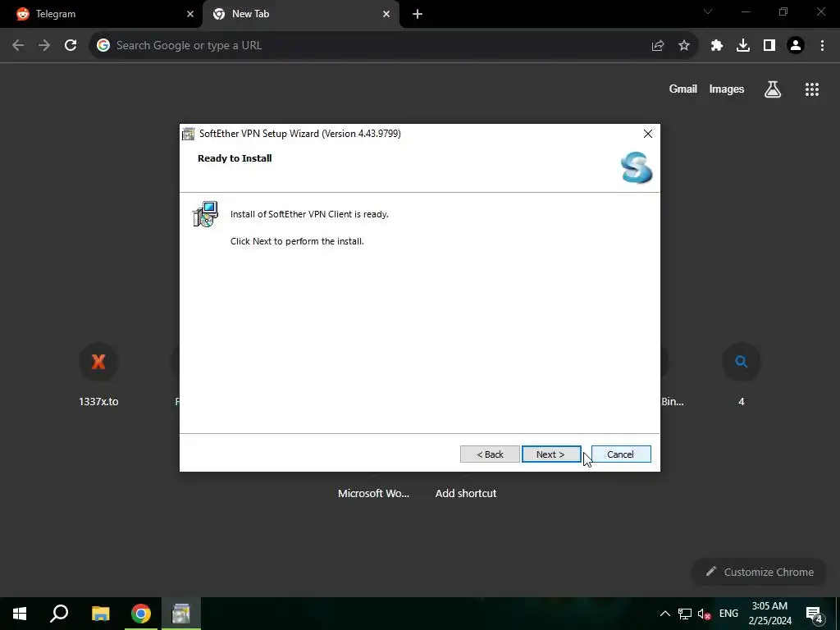Open Chrome extensions puzzle icon
This screenshot has width=840, height=630.
(717, 46)
